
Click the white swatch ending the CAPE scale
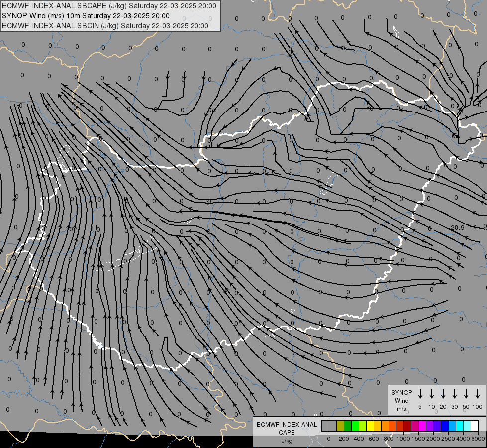(474, 426)
